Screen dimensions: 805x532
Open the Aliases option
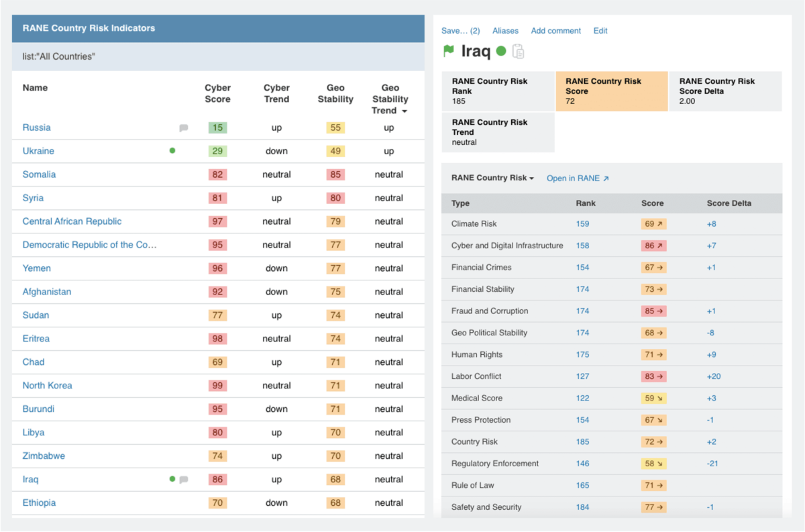[x=505, y=31]
